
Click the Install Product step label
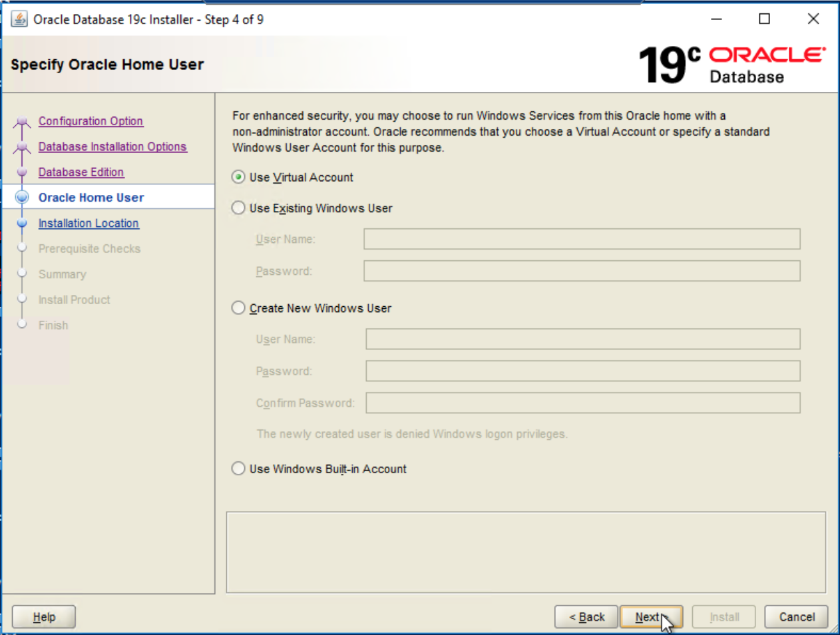[x=75, y=300]
